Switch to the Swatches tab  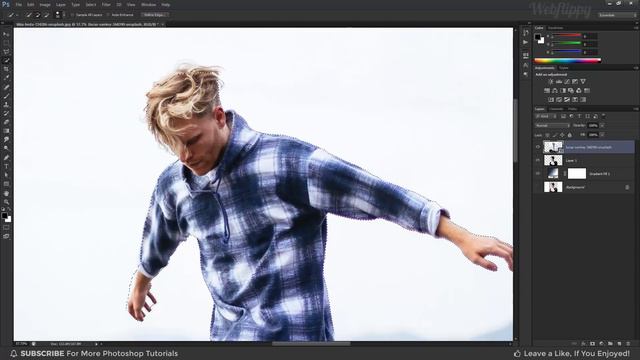556,28
